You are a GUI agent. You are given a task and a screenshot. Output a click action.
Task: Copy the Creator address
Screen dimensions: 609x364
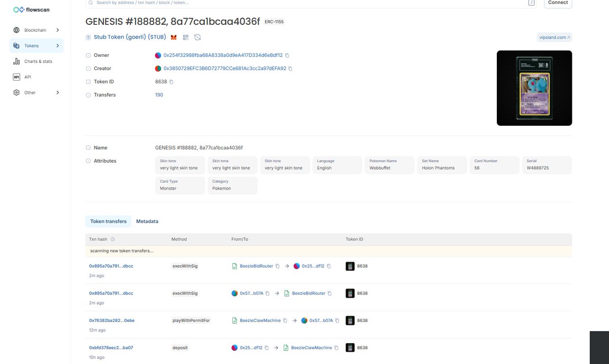(x=290, y=68)
